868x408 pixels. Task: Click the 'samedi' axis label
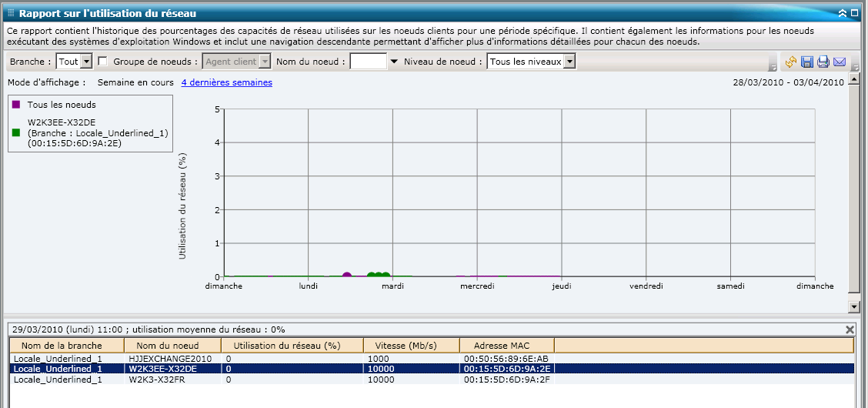[731, 286]
